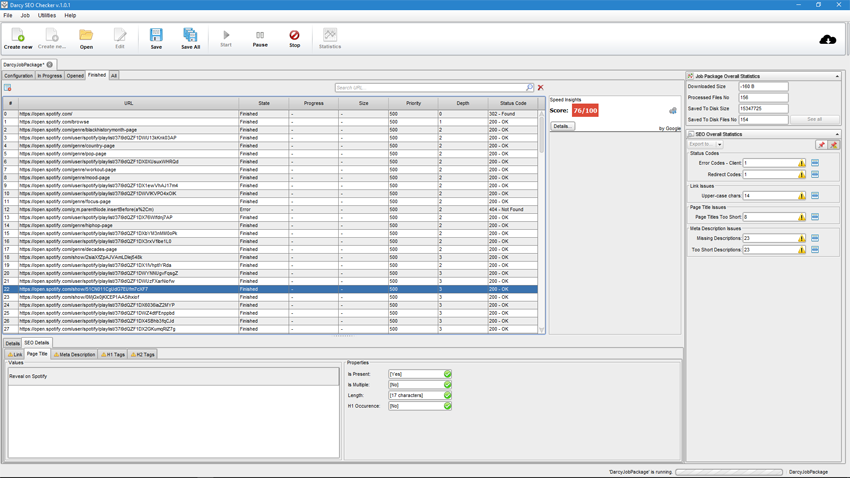
Task: Switch to the In Progress tab
Action: pyautogui.click(x=49, y=75)
